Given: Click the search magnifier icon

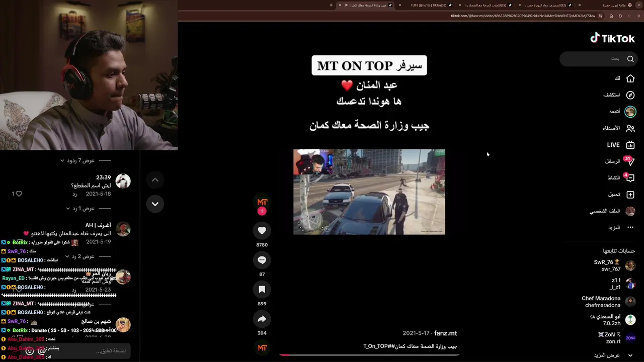Looking at the screenshot, I should (630, 59).
